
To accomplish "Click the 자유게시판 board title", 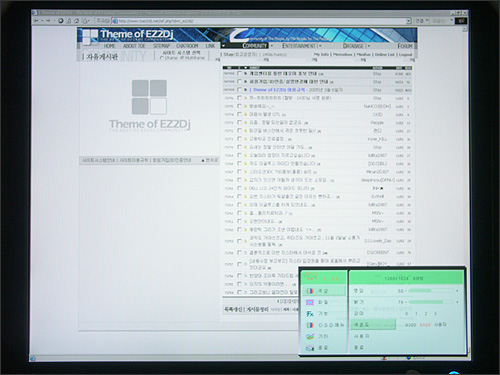I will pos(102,57).
